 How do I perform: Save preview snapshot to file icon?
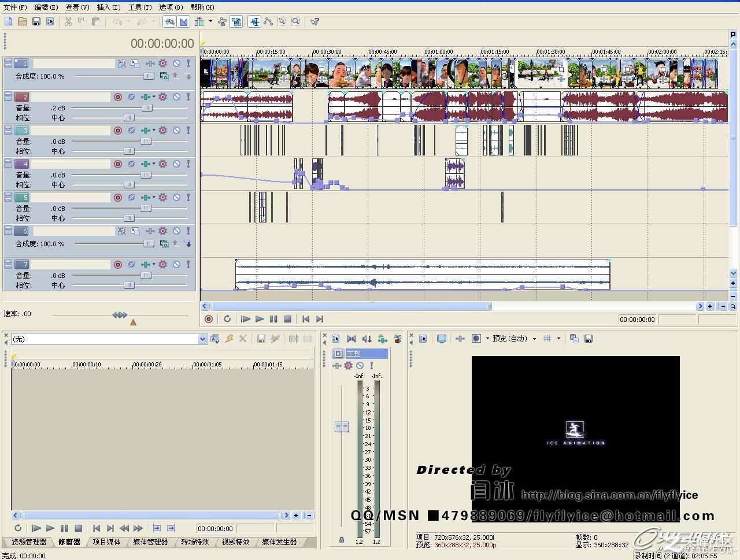(x=589, y=339)
